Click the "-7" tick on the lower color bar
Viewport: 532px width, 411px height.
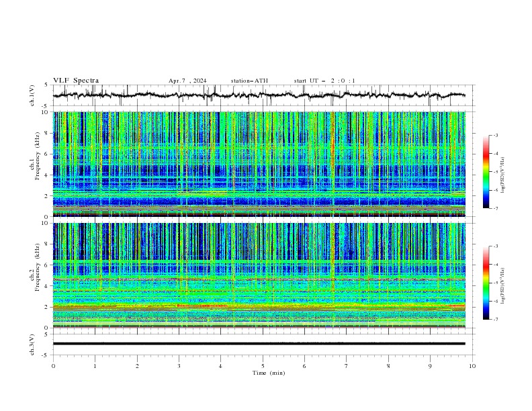click(496, 319)
